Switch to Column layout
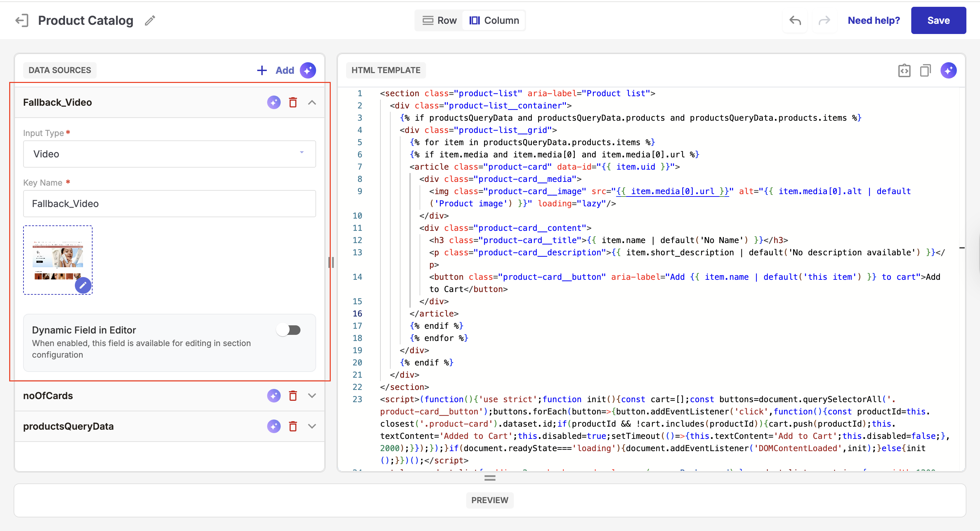The width and height of the screenshot is (980, 531). (494, 20)
